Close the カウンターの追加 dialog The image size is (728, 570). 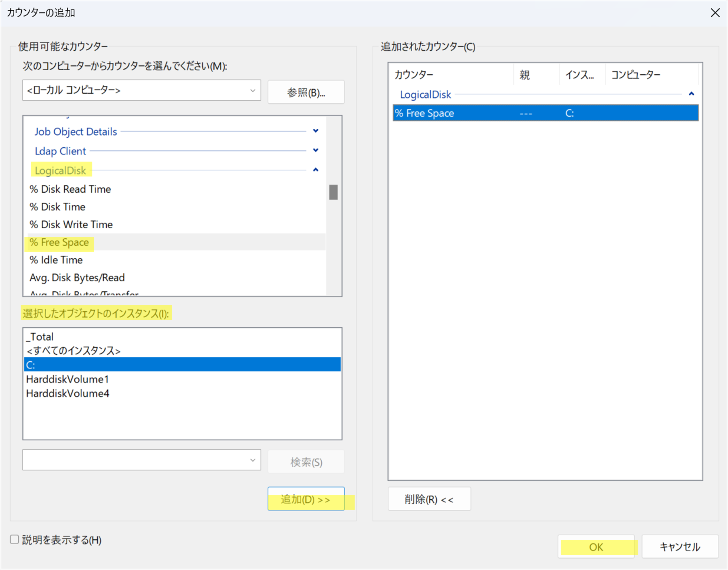715,13
